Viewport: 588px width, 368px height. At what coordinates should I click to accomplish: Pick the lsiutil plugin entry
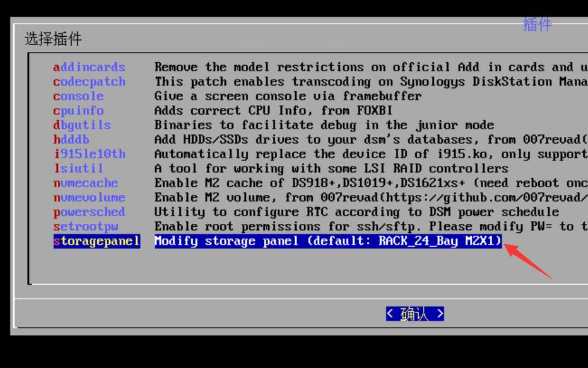(78, 168)
